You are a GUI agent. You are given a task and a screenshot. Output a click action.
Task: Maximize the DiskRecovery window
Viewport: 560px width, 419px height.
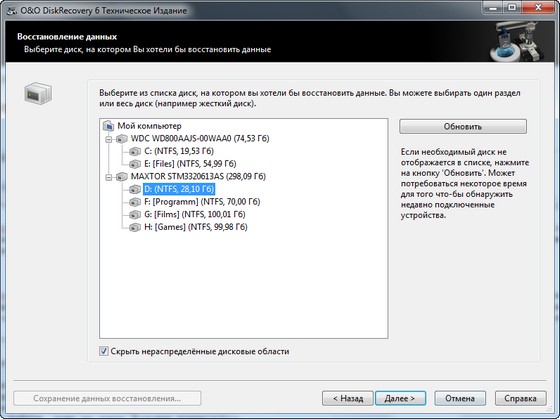(512, 7)
